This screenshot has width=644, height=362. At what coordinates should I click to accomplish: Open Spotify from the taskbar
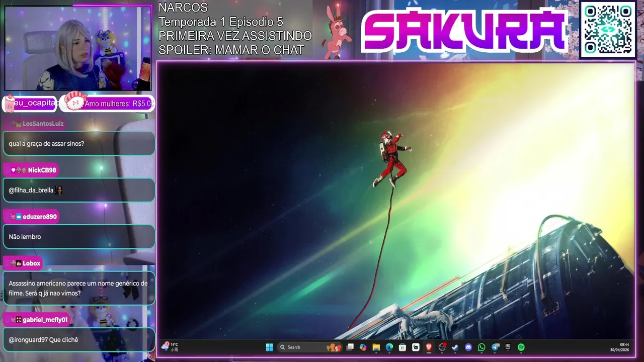(521, 347)
